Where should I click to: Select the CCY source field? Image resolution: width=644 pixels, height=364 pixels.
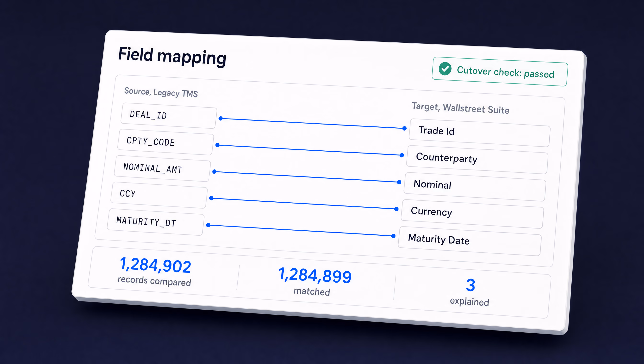click(x=159, y=195)
